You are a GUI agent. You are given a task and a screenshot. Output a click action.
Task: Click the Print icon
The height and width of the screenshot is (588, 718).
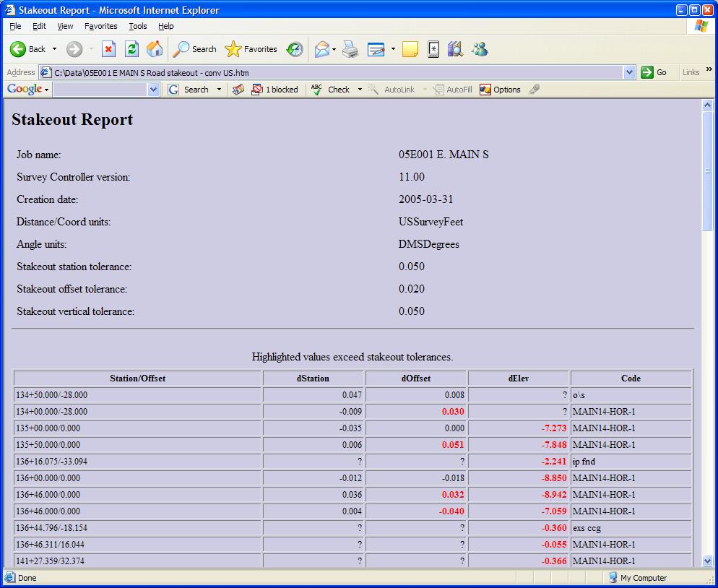350,49
